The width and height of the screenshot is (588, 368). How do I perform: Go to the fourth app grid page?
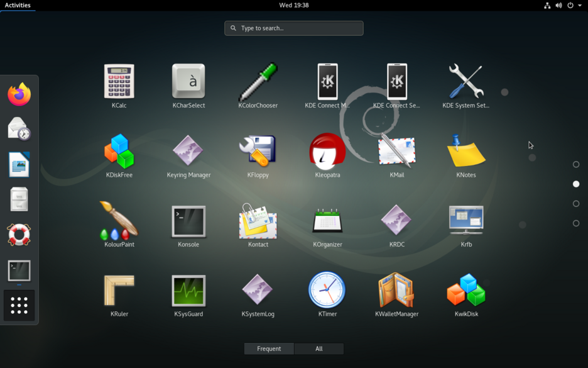pyautogui.click(x=576, y=223)
